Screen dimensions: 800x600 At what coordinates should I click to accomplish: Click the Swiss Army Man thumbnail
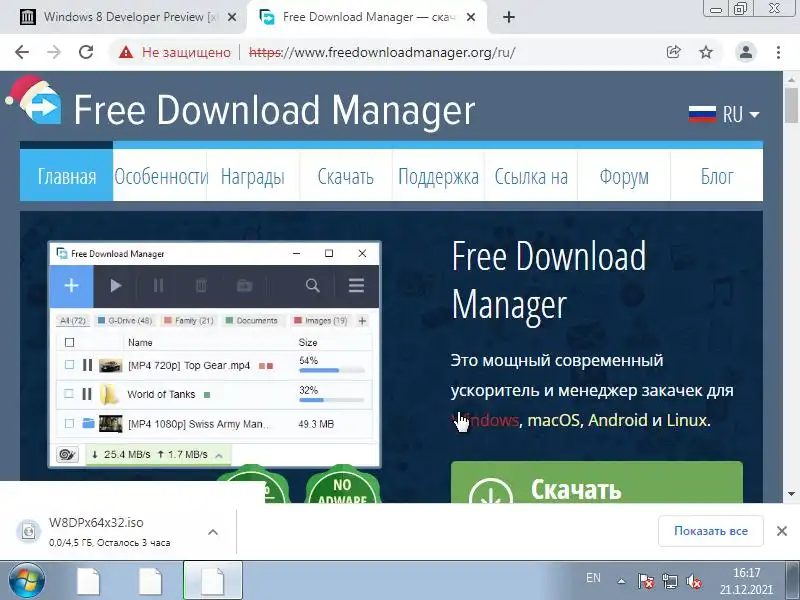pos(111,423)
